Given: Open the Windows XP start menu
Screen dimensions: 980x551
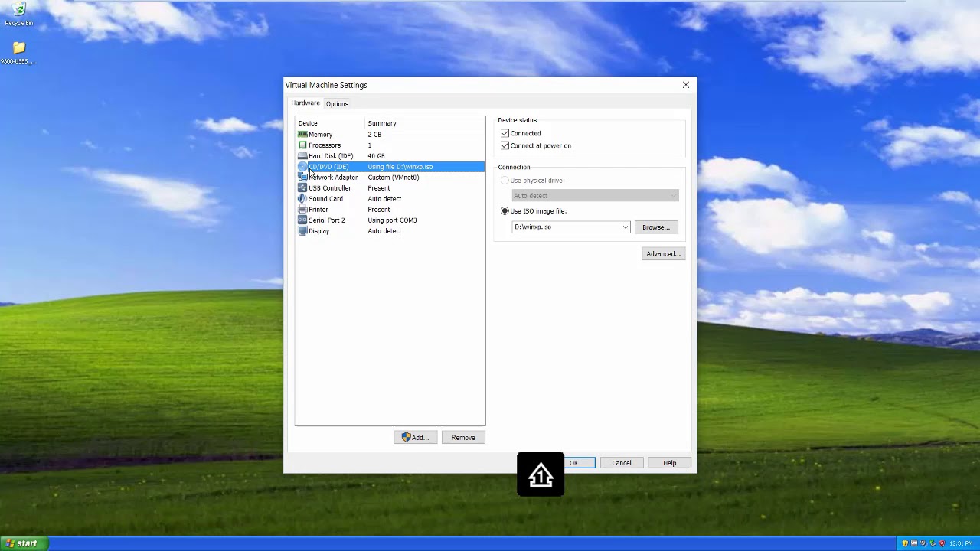Looking at the screenshot, I should coord(24,543).
